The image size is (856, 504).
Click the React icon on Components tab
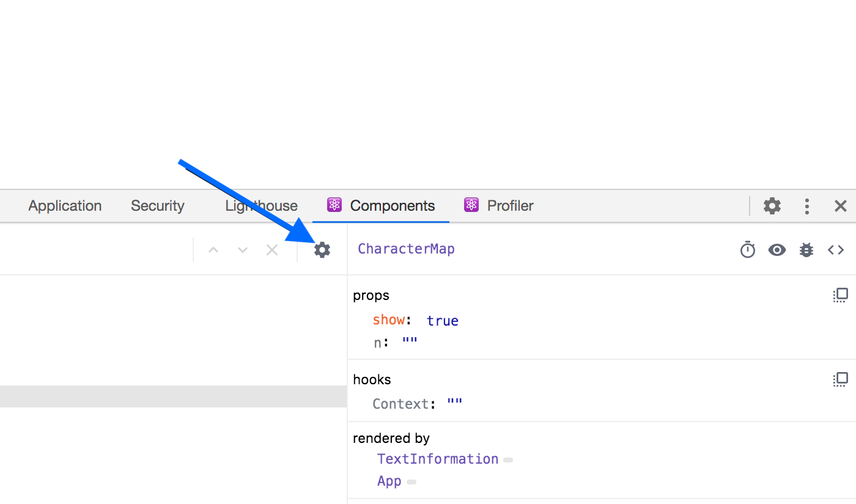point(334,205)
